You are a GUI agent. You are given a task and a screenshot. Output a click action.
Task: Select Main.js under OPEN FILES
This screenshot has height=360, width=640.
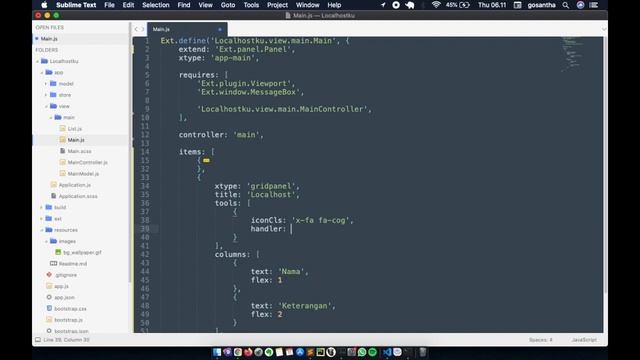(x=49, y=39)
